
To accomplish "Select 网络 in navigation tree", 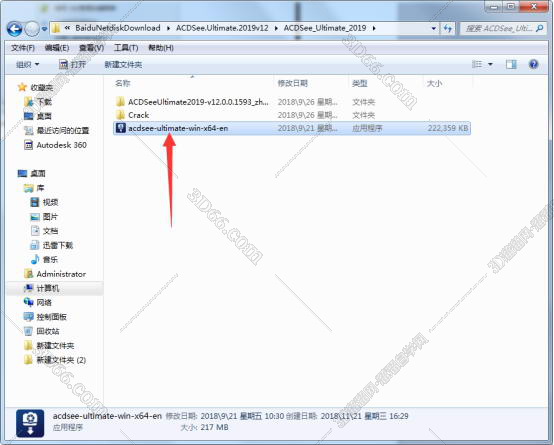I will (44, 303).
